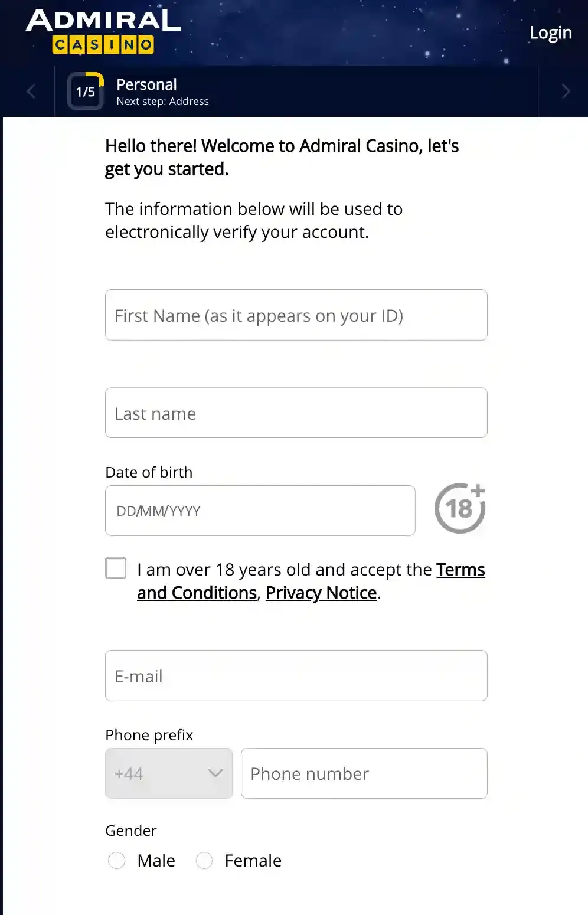Click the 1/5 step progress indicator

(x=86, y=91)
